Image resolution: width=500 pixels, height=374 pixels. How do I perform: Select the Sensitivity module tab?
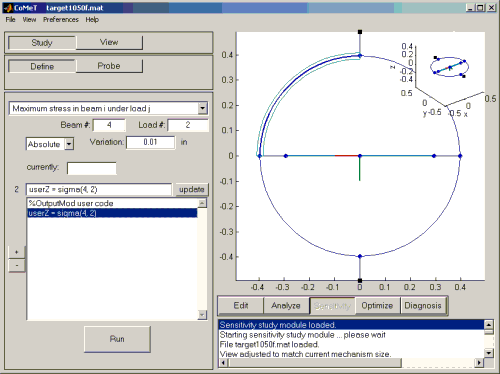(x=332, y=306)
